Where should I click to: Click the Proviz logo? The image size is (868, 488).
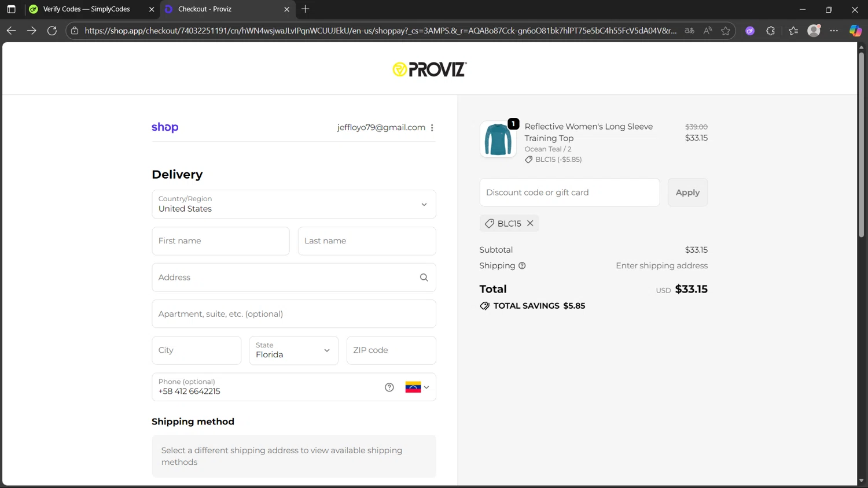[x=429, y=69]
